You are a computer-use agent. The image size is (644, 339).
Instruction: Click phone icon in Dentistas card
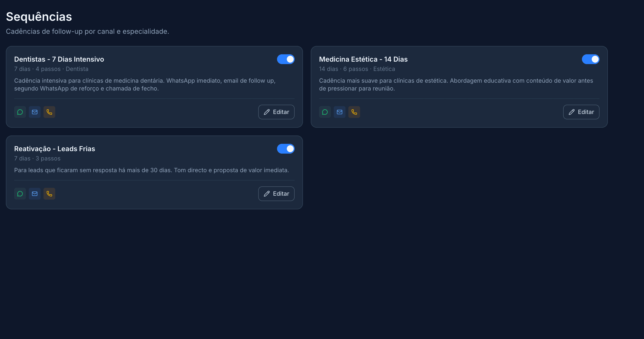pos(49,112)
